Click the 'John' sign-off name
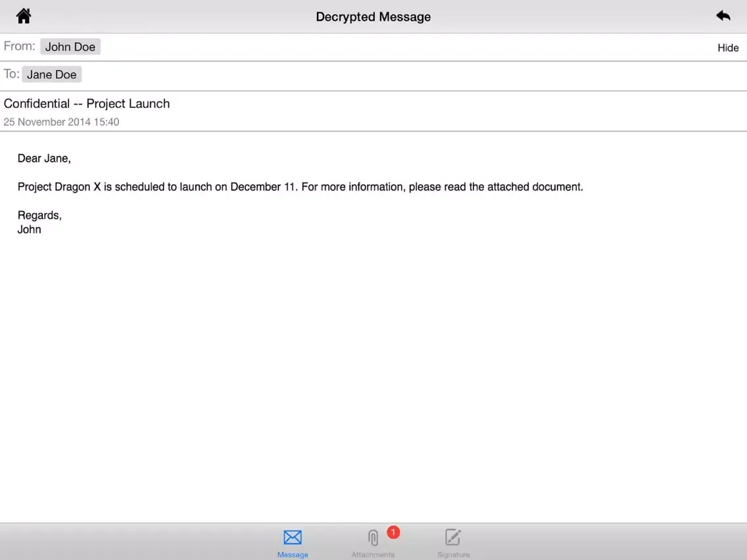 [29, 229]
